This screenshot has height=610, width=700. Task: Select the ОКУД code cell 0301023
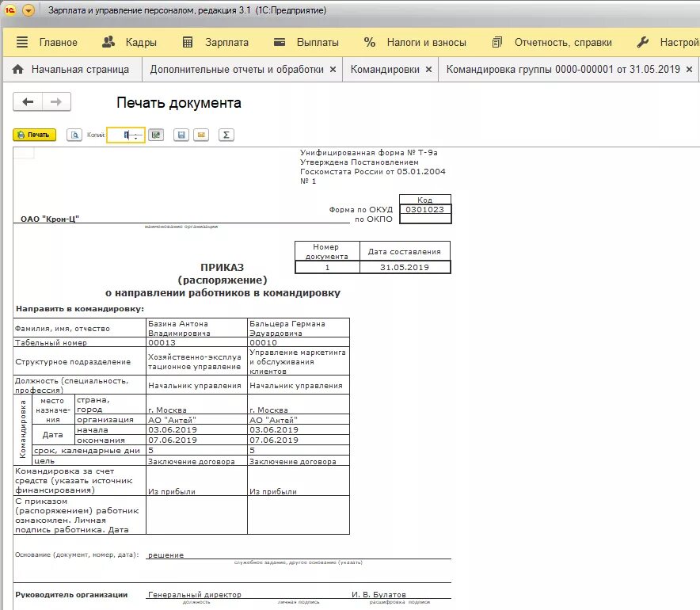click(424, 209)
